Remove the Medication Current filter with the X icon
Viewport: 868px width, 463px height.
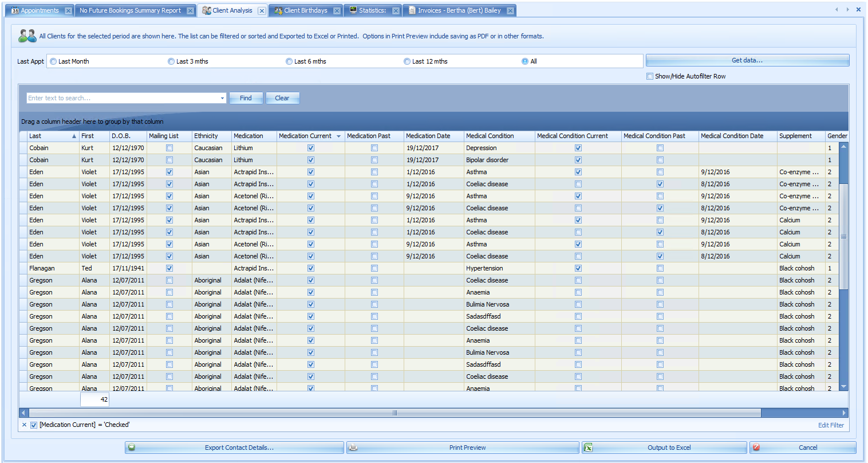[24, 425]
